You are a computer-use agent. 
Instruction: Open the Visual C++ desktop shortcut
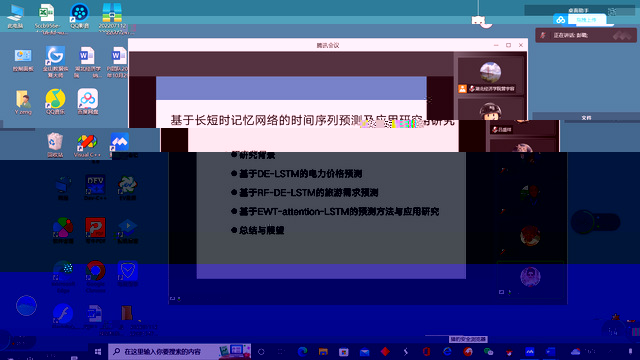coord(87,146)
